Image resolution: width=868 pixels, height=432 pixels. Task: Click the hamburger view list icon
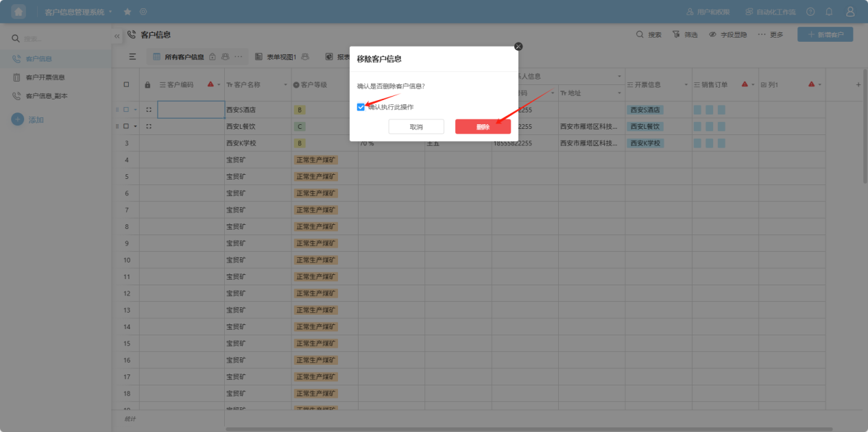pos(132,57)
